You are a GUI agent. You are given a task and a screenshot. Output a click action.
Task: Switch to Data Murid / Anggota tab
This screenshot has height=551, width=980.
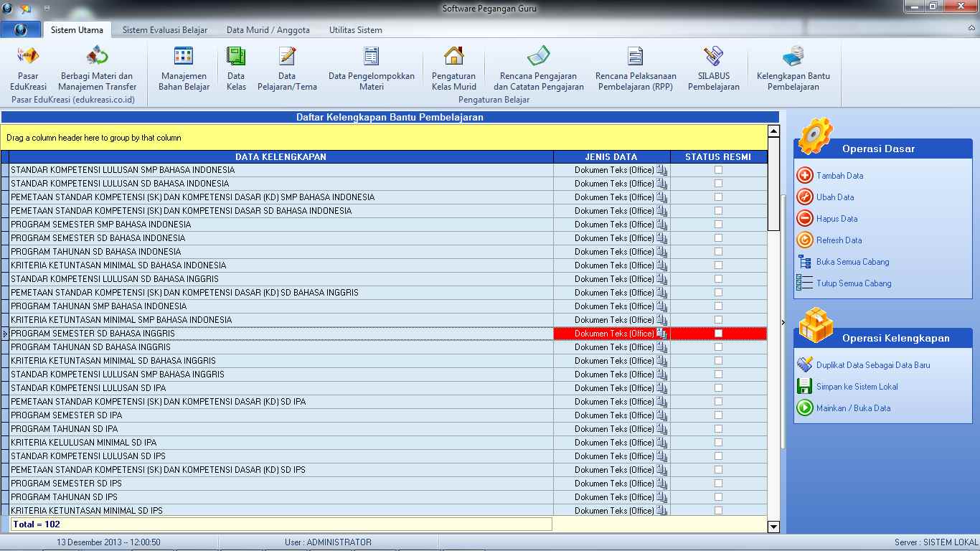tap(268, 30)
